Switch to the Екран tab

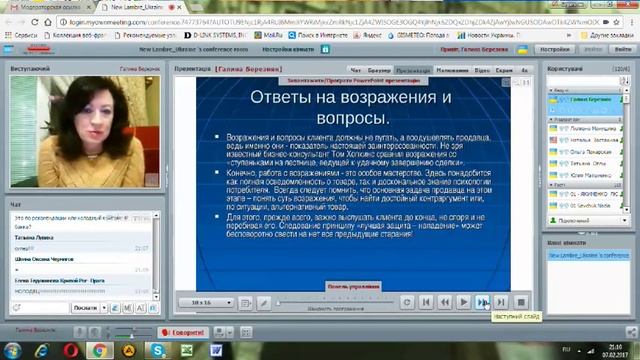(x=504, y=70)
